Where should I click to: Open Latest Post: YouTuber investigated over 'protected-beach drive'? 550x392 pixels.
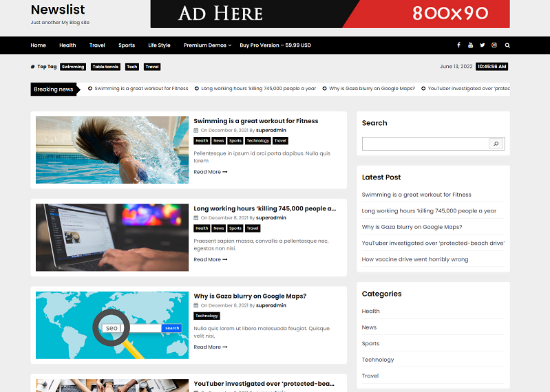coord(433,243)
